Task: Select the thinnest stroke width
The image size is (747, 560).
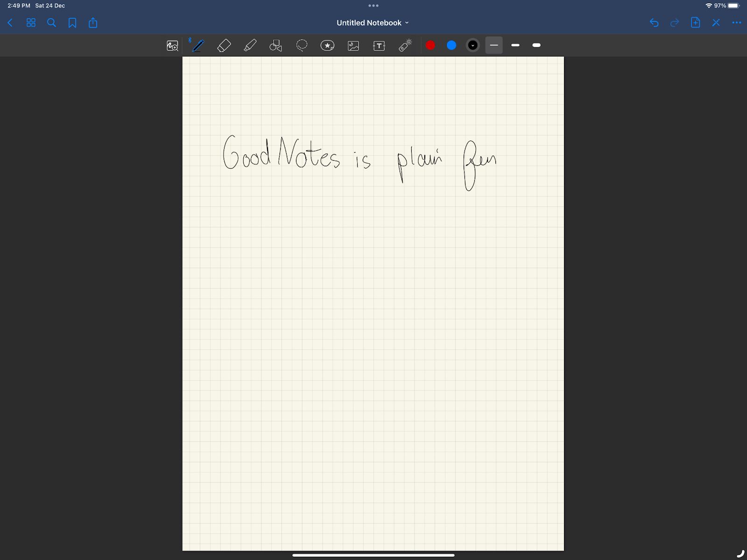Action: click(494, 45)
